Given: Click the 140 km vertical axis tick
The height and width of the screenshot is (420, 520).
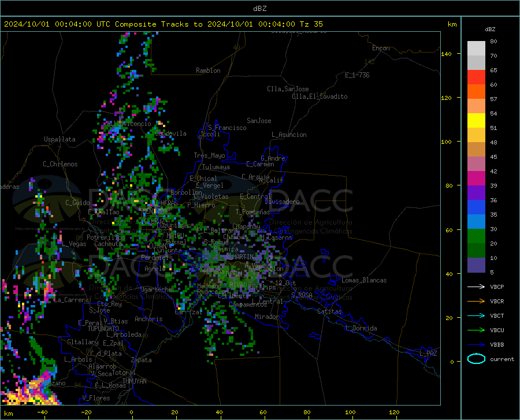Looking at the screenshot, I should tap(447, 54).
